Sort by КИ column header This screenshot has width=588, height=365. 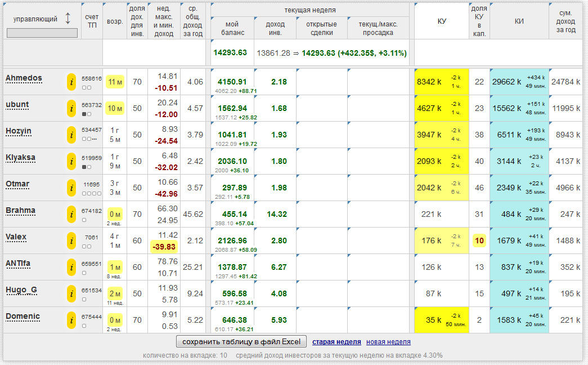[519, 21]
